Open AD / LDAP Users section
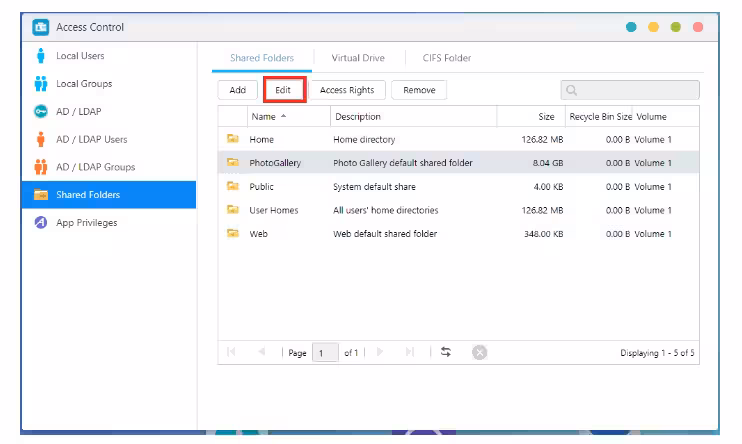 click(x=109, y=139)
